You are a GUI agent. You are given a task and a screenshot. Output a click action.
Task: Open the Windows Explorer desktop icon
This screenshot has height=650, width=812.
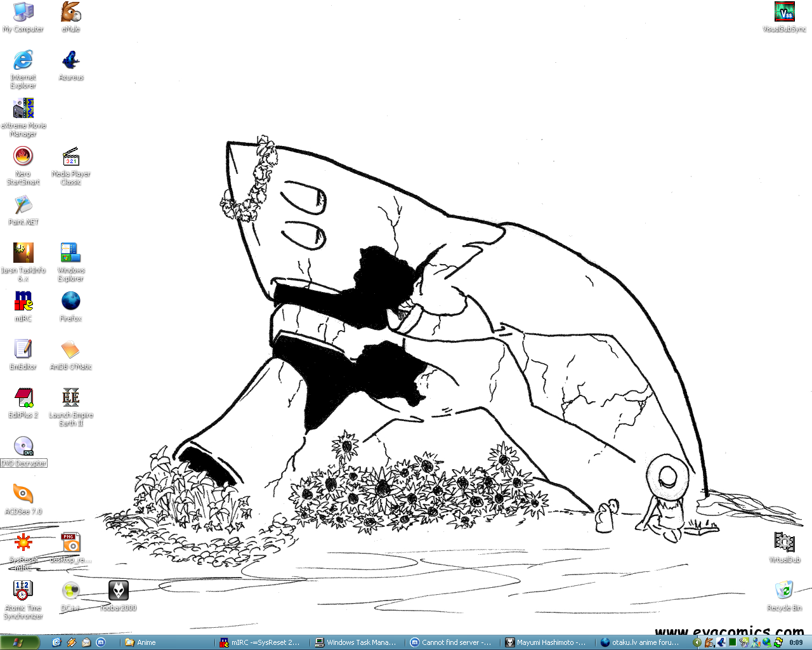pos(71,263)
